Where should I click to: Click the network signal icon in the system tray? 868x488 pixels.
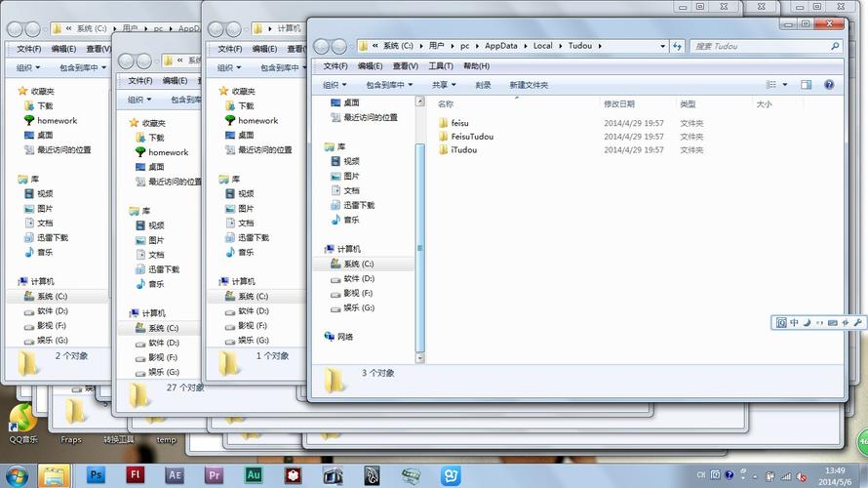coord(785,476)
